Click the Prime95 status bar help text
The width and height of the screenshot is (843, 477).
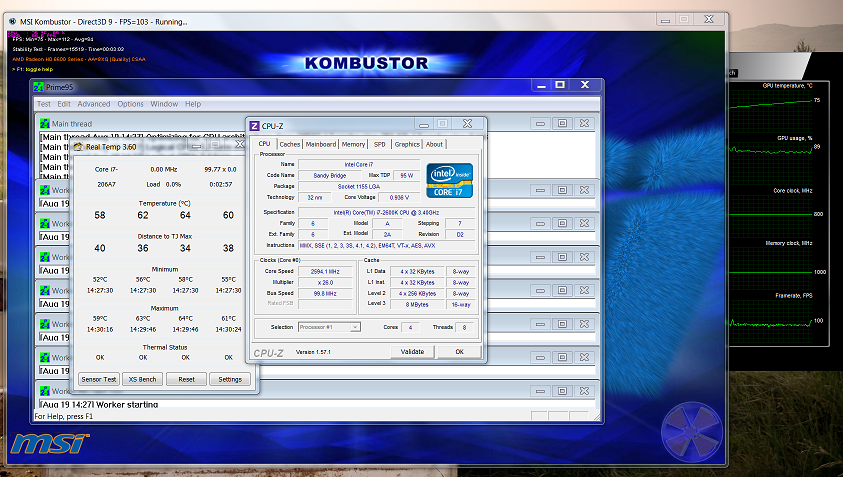pos(63,416)
